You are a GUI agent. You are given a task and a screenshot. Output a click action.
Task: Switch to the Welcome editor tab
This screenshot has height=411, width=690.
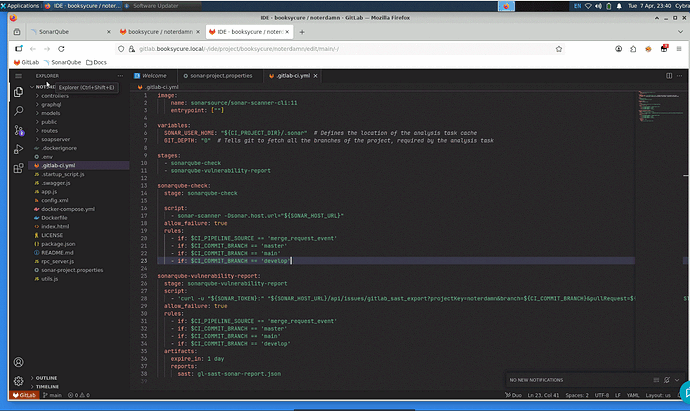(154, 75)
